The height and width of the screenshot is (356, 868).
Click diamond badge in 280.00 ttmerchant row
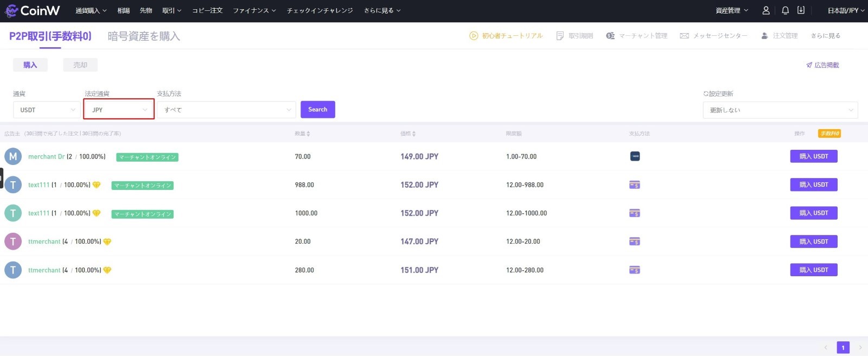pyautogui.click(x=107, y=270)
